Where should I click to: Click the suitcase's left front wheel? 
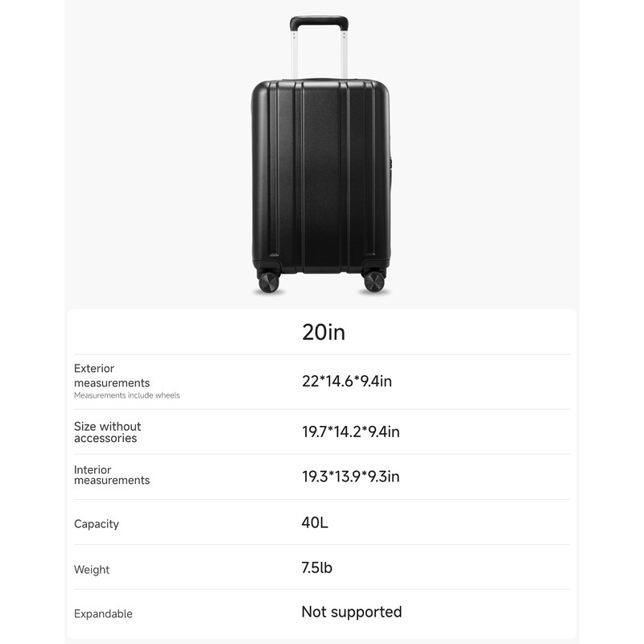[x=268, y=282]
